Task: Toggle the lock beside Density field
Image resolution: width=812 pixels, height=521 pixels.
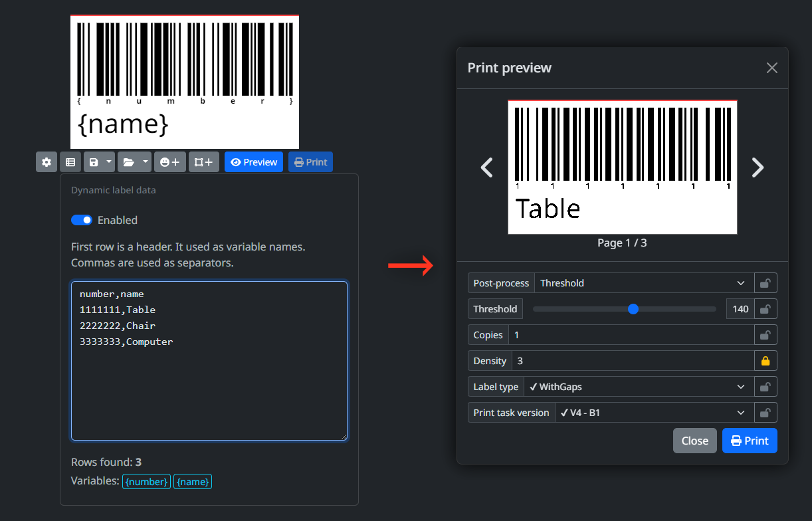Action: click(x=765, y=361)
